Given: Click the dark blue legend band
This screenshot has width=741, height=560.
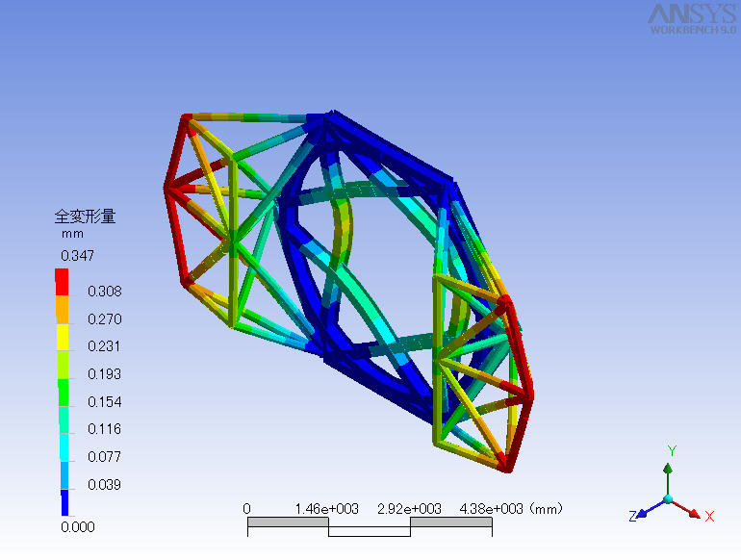Looking at the screenshot, I should [x=64, y=503].
